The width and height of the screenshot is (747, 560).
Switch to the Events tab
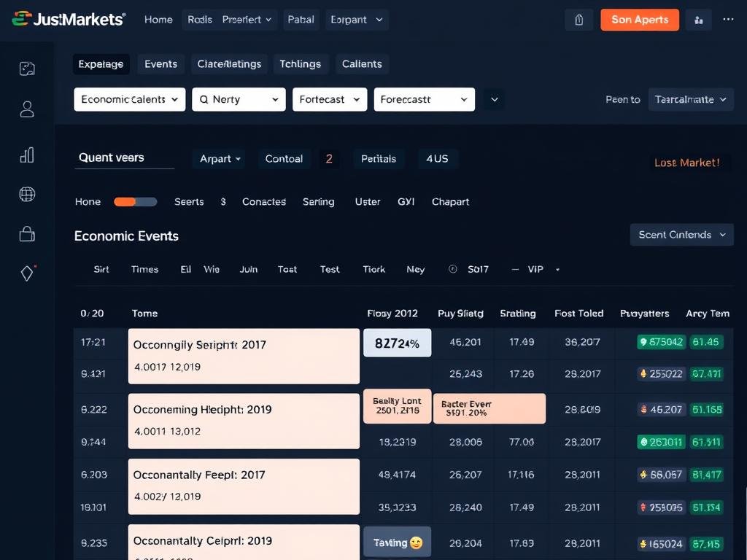coord(160,63)
